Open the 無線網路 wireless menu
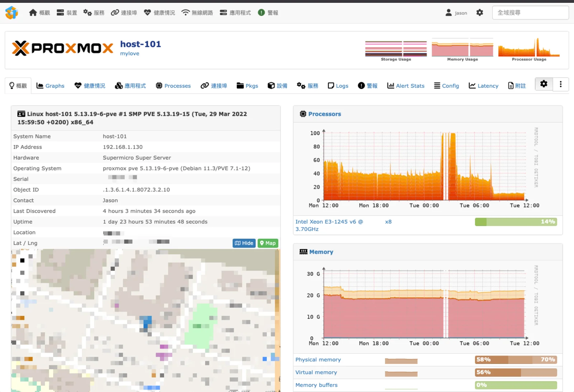 (197, 13)
